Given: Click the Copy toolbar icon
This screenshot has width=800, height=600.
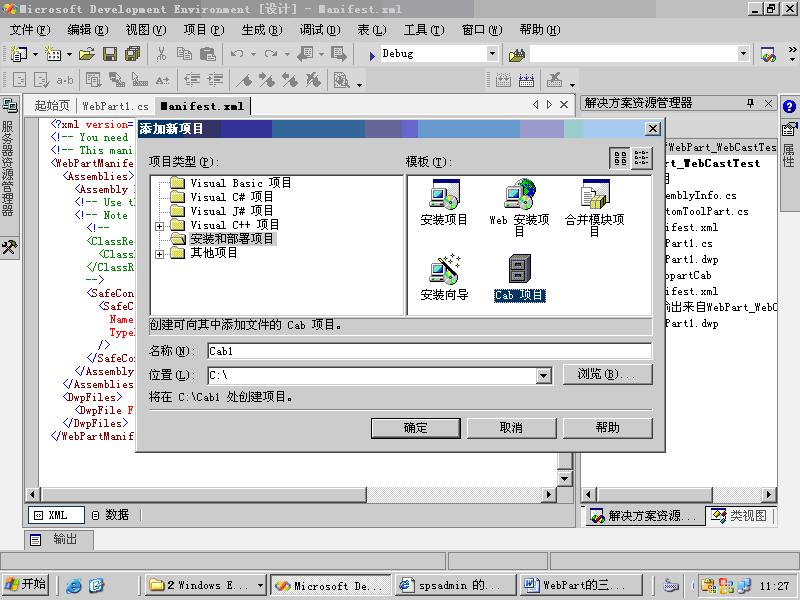Looking at the screenshot, I should 184,54.
